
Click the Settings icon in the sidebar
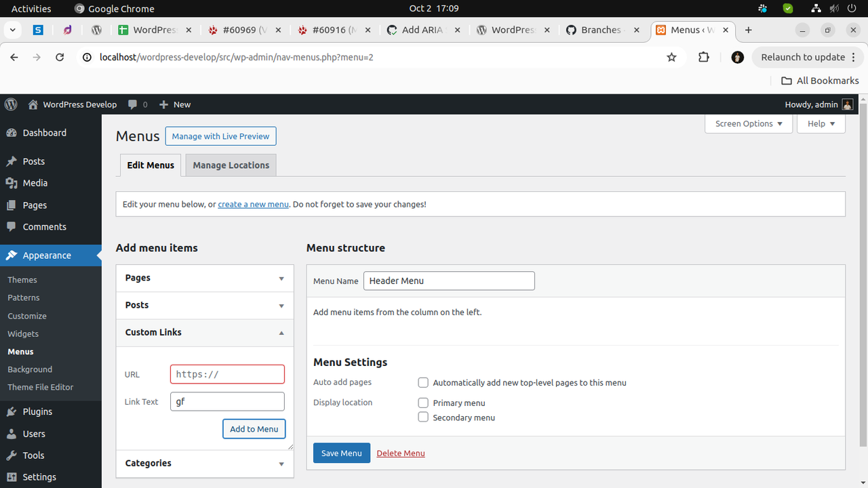tap(12, 477)
